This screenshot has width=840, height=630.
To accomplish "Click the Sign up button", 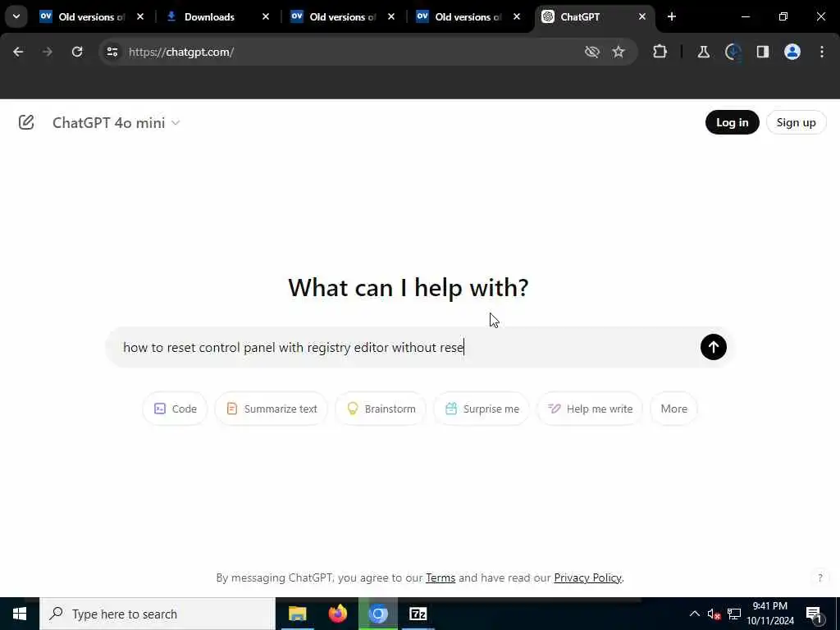I will click(796, 122).
